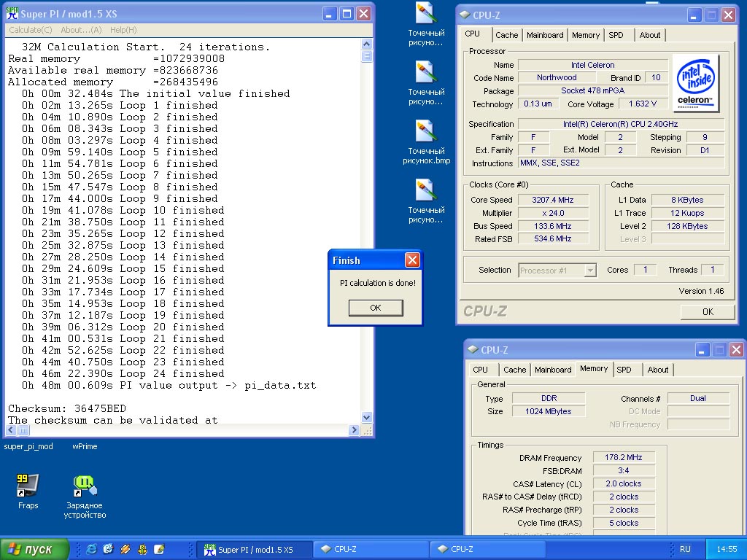
Task: Click the RU language indicator in tray
Action: click(x=684, y=549)
